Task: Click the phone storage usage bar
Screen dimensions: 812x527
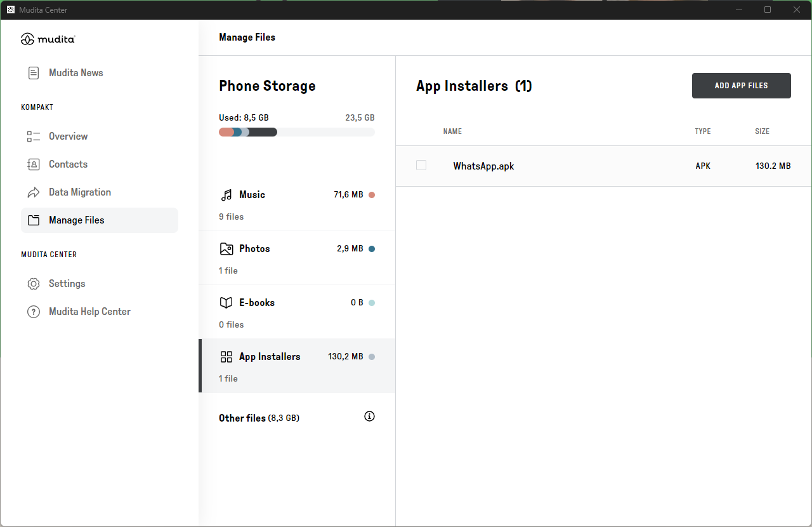Action: point(297,132)
